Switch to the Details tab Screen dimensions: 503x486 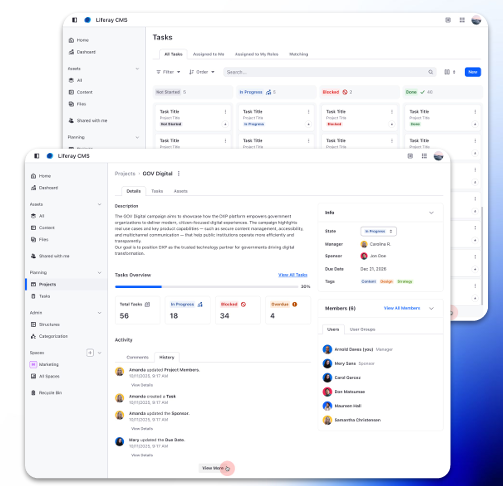[x=133, y=191]
